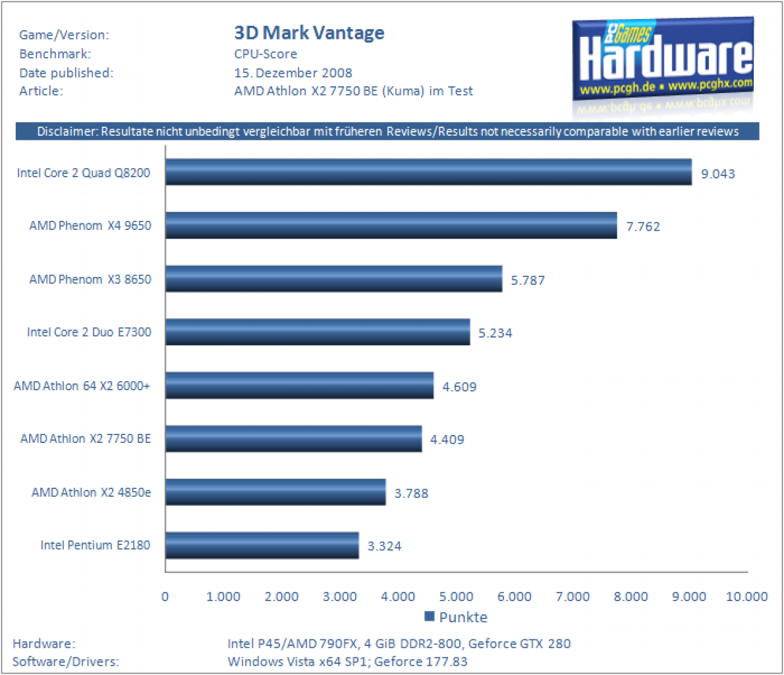
Task: Click the '3D Mark Vantage' title
Action: 309,33
